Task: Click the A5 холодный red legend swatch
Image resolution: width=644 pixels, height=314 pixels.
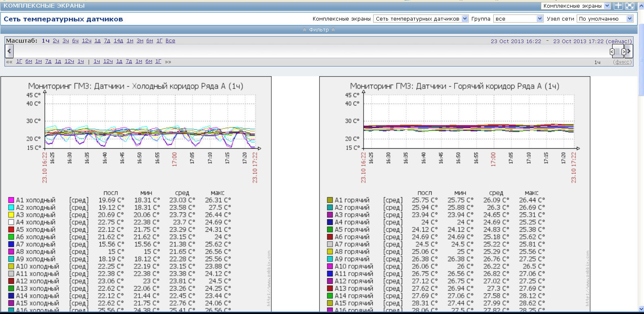Action: (x=11, y=229)
